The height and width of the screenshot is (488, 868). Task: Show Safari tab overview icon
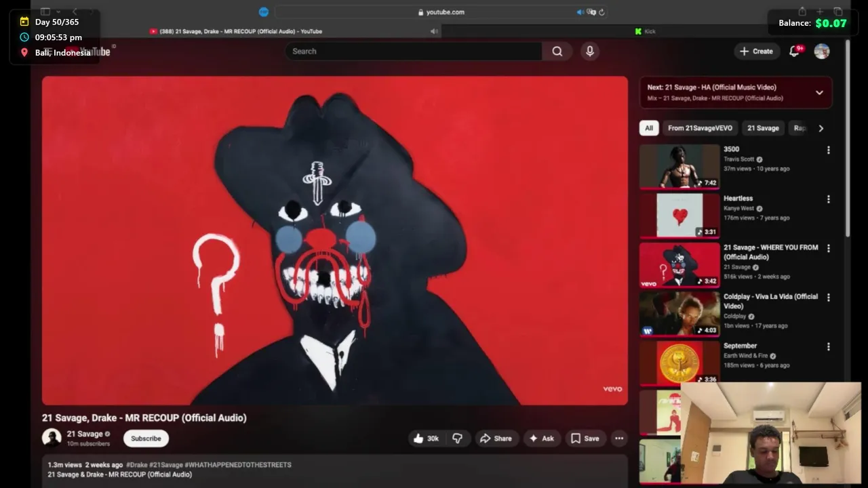[x=838, y=12]
